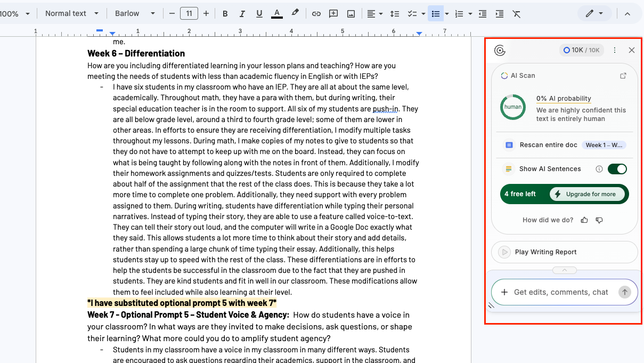This screenshot has height=363, width=644.
Task: Click the underline icon
Action: click(259, 14)
